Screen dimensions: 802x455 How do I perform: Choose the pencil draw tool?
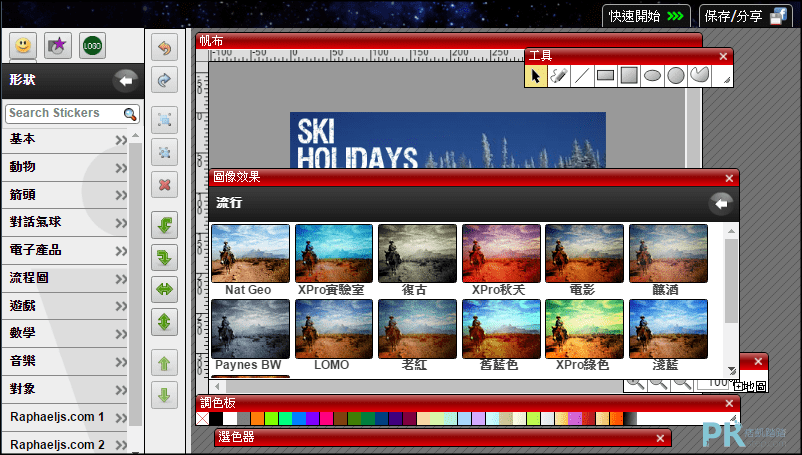tap(559, 76)
